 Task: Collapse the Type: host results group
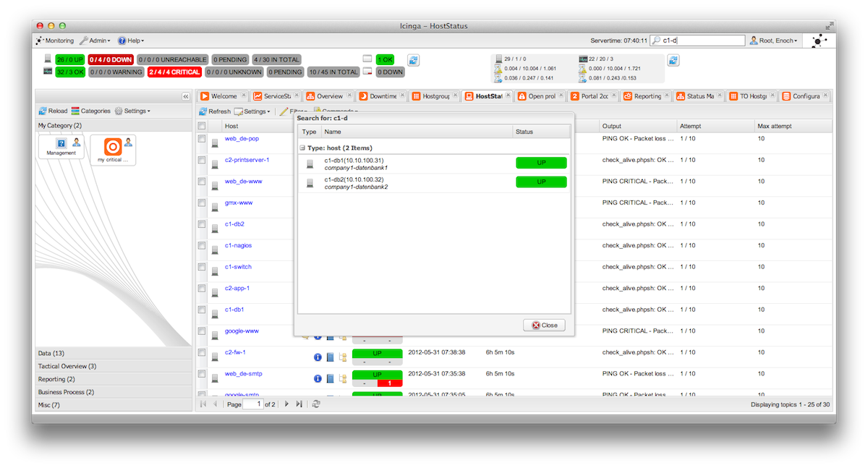pyautogui.click(x=303, y=148)
